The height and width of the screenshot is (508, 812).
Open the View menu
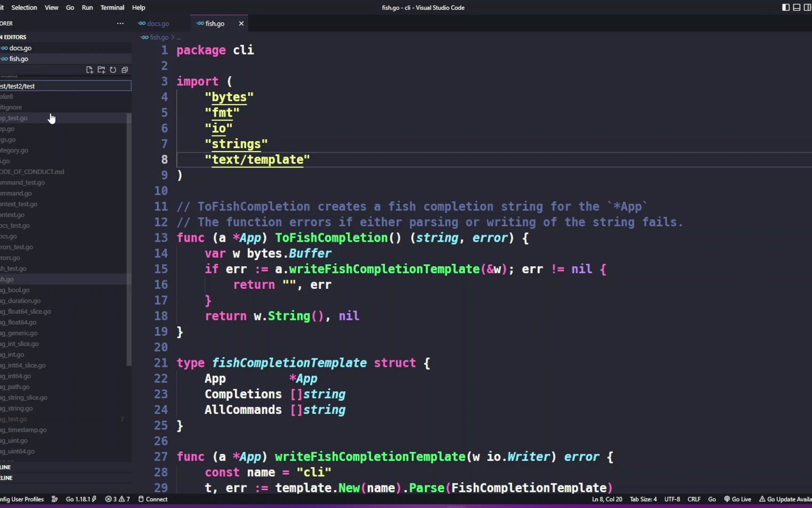[x=51, y=8]
